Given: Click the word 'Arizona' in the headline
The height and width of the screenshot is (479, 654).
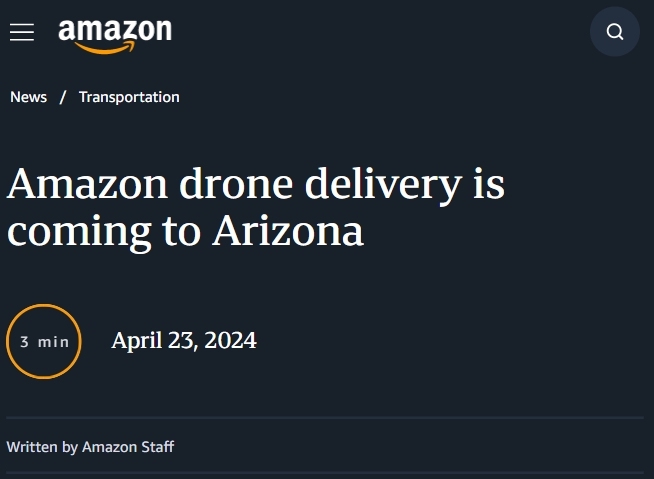Looking at the screenshot, I should click(x=288, y=231).
